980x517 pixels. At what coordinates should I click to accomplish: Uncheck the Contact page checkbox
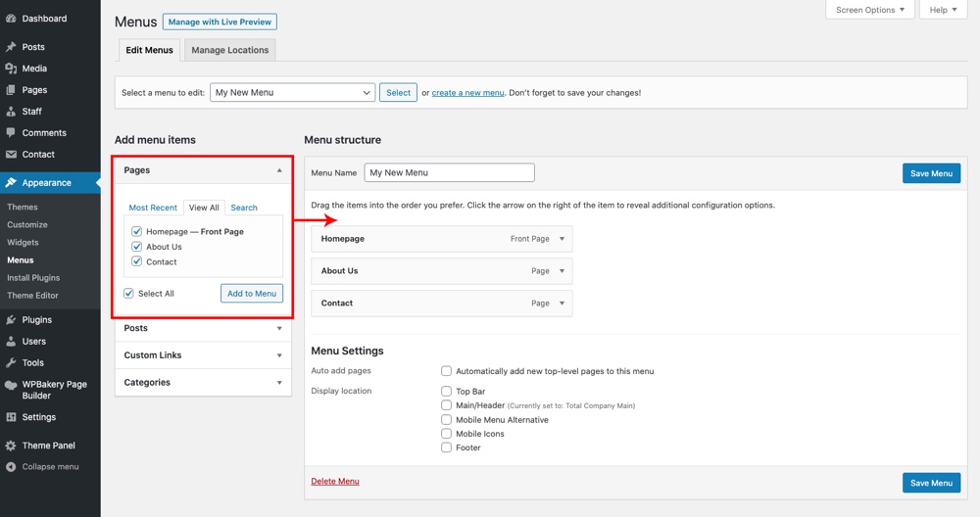click(137, 261)
